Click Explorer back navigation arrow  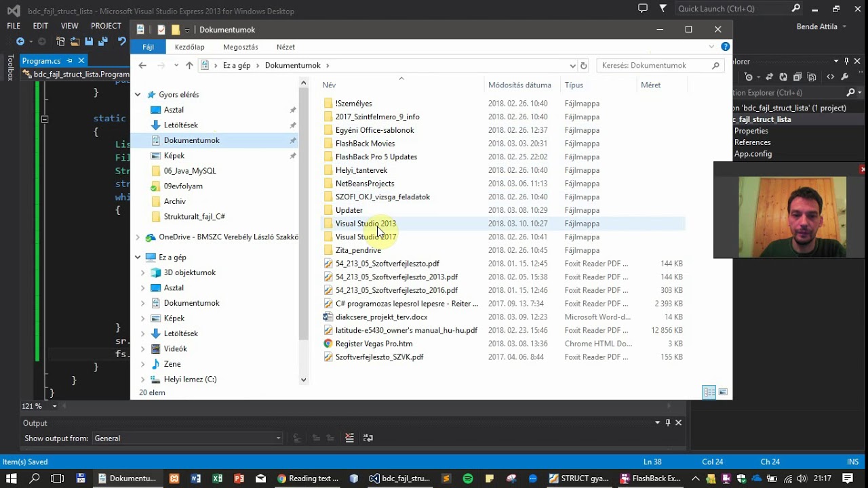142,66
